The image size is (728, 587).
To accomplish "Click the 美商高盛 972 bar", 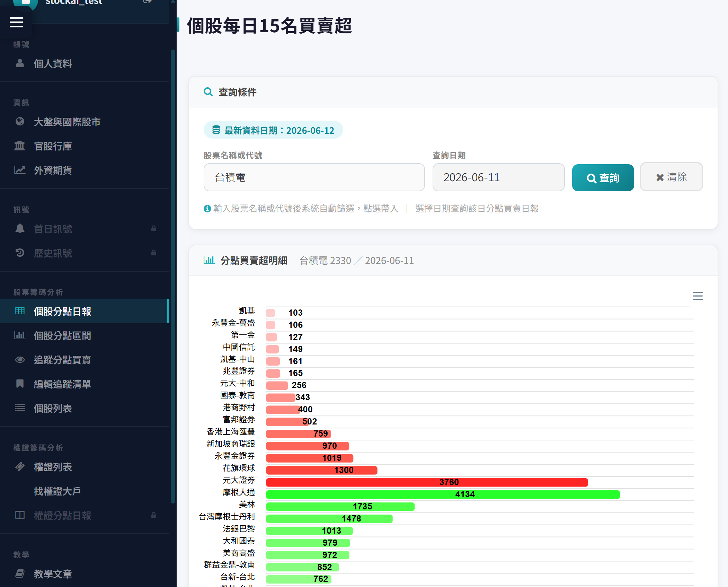I will 308,555.
